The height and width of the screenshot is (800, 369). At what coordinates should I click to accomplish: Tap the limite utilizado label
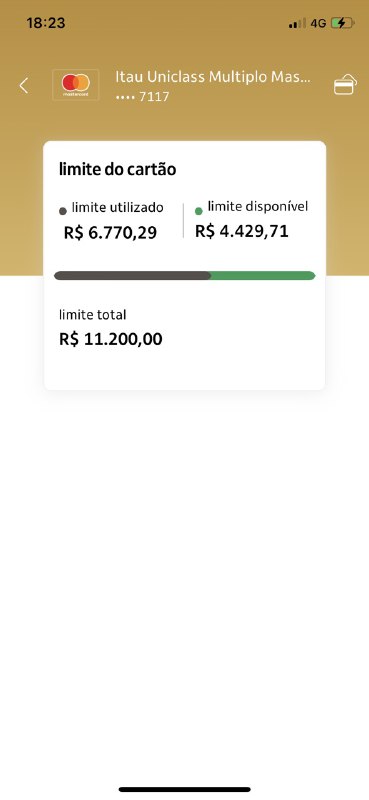coord(117,207)
